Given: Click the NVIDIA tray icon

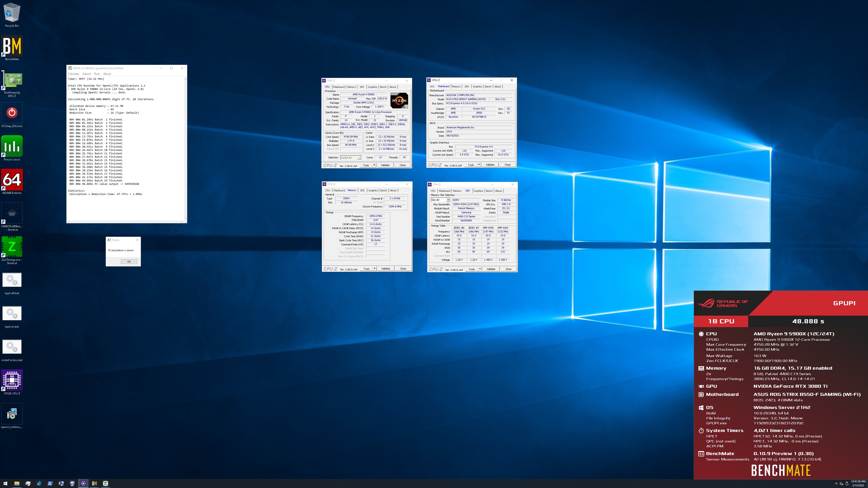Looking at the screenshot, I should pyautogui.click(x=836, y=484).
